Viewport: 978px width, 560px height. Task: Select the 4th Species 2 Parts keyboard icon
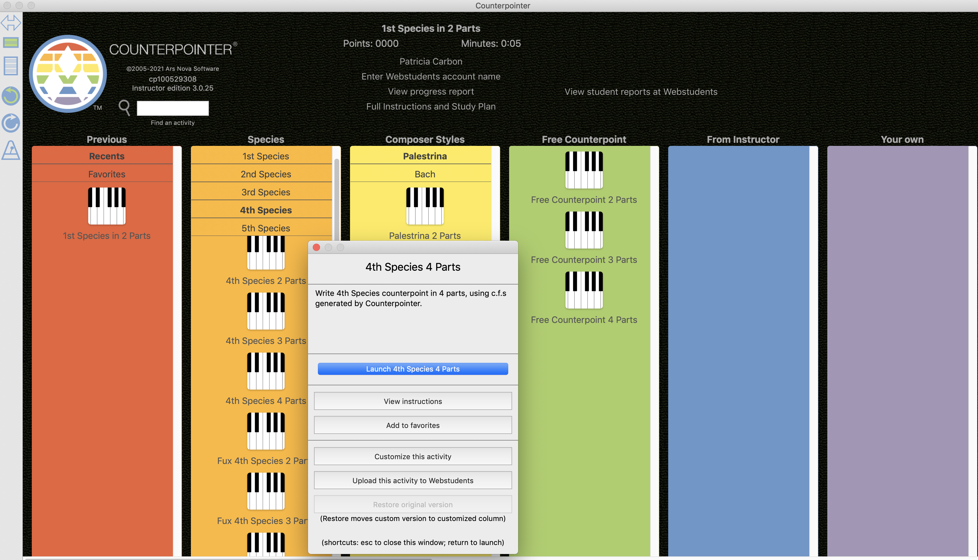(266, 253)
